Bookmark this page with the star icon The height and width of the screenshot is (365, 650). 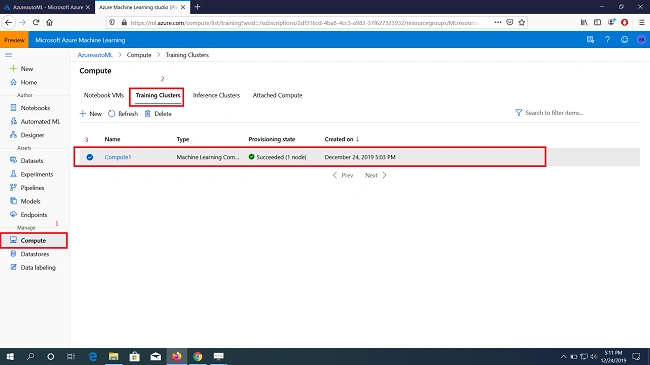(521, 22)
